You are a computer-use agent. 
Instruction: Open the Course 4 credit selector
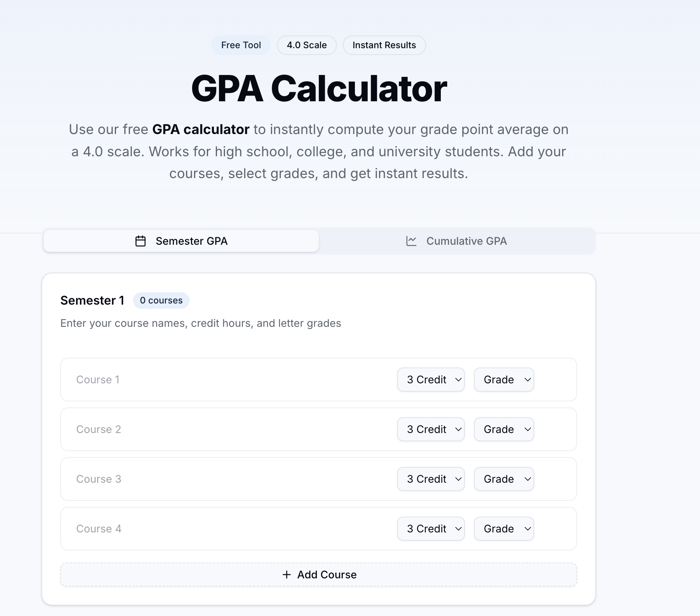[x=431, y=529]
